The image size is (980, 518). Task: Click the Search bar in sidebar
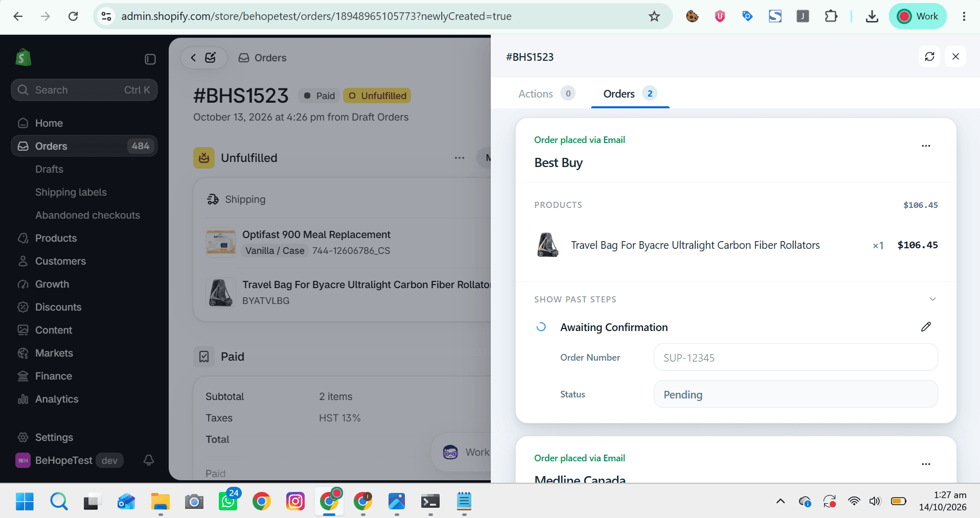84,90
